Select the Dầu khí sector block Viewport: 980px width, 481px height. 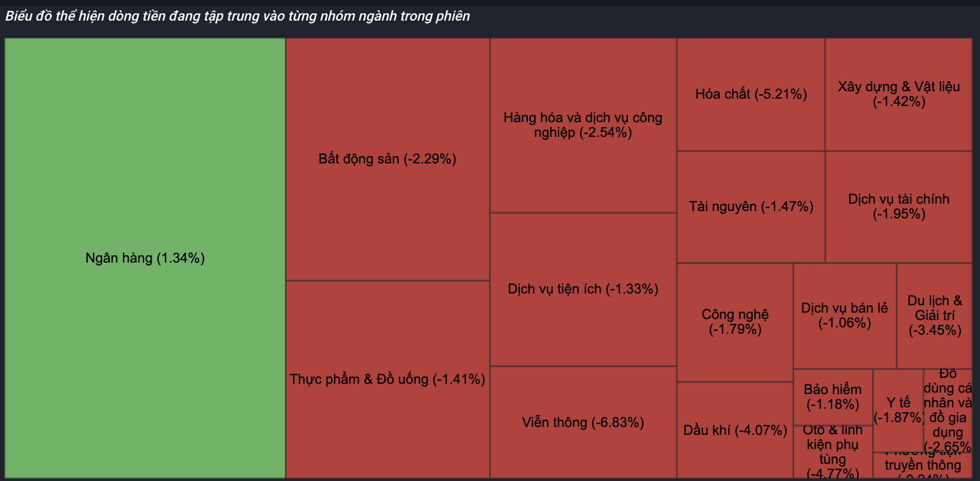pyautogui.click(x=735, y=430)
